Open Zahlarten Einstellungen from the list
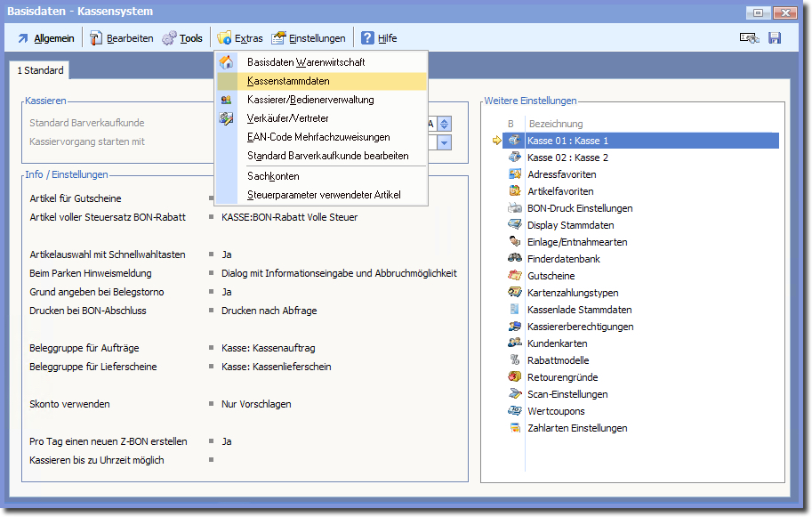This screenshot has width=812, height=517. tap(576, 428)
